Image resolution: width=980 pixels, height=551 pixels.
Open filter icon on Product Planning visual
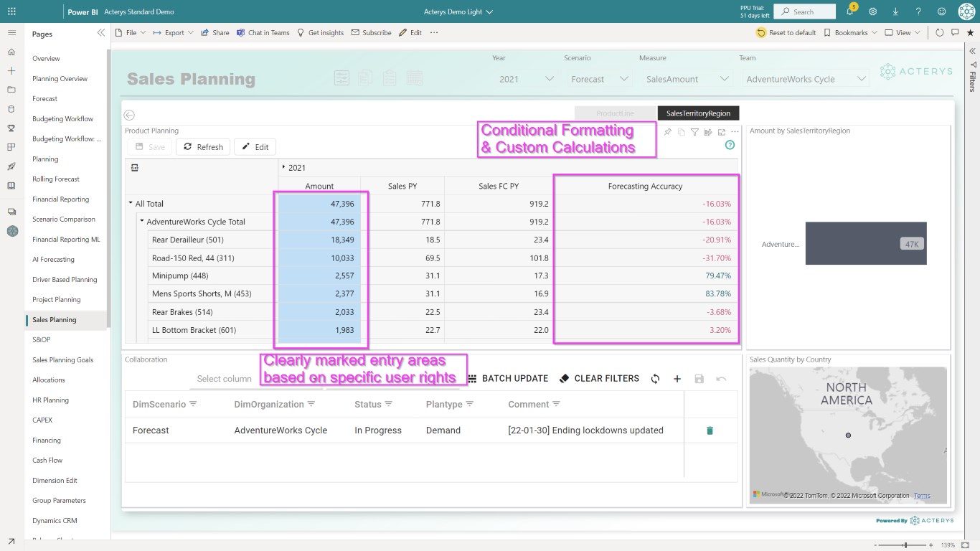tap(694, 132)
